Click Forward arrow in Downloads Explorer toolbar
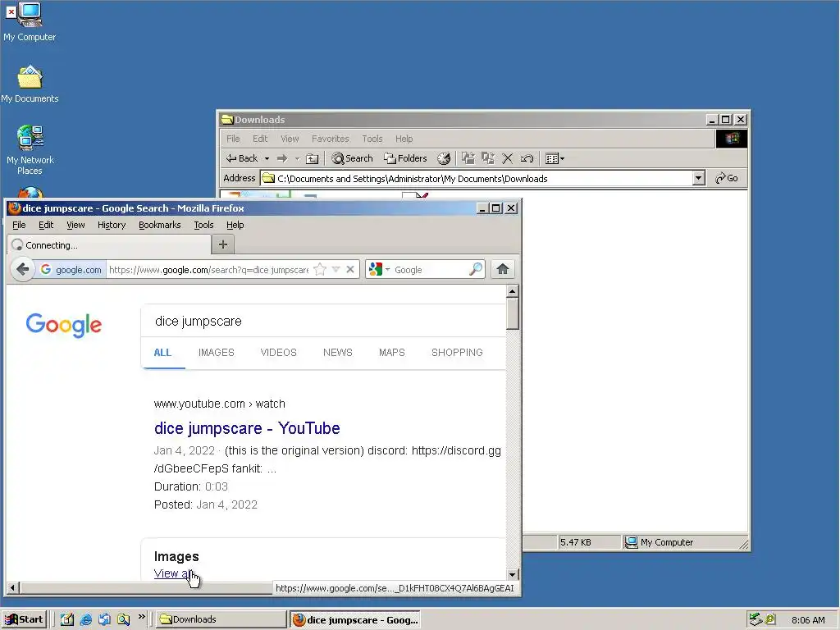Screen dimensions: 840x630 point(282,158)
